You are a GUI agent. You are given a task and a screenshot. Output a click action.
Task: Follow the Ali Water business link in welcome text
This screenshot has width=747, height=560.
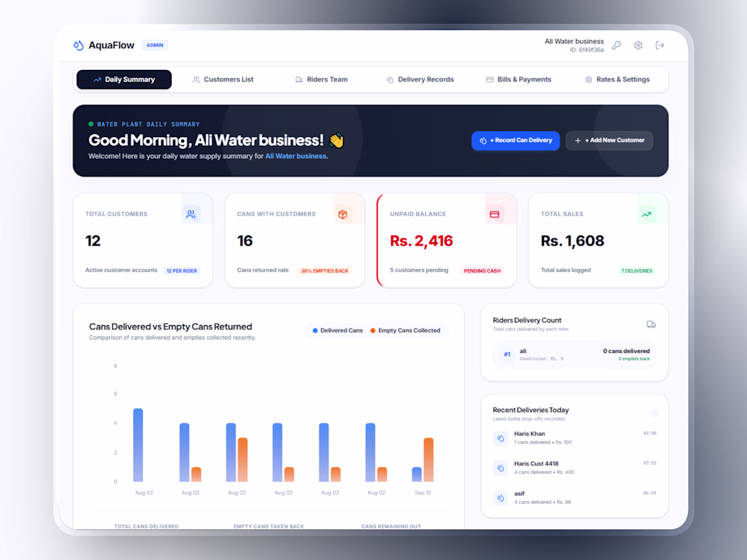[296, 156]
